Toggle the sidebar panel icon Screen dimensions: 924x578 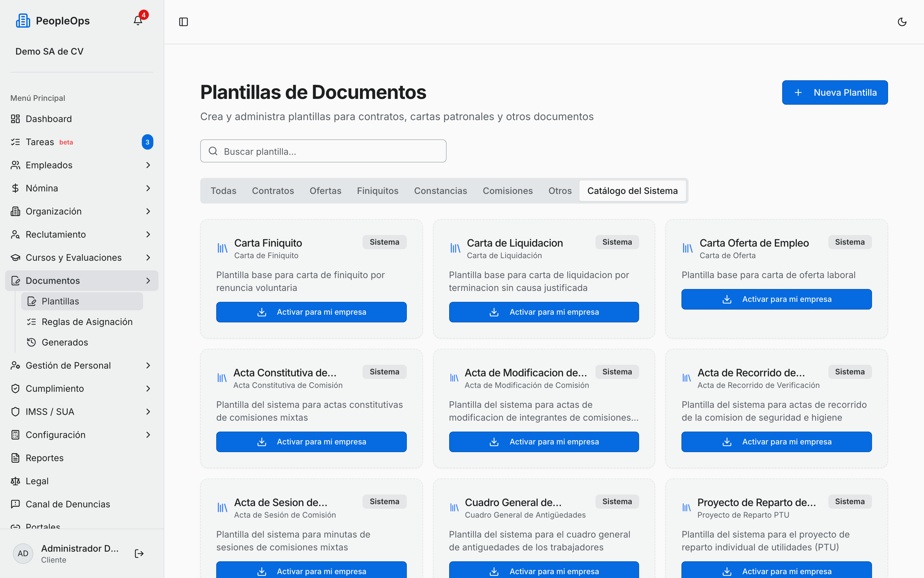click(x=184, y=22)
